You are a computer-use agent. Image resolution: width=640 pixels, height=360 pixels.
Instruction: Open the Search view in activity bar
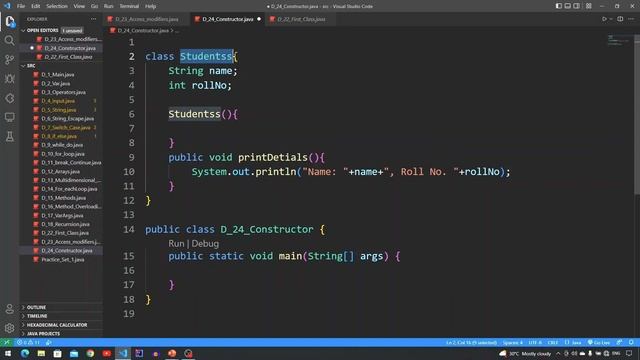[9, 40]
